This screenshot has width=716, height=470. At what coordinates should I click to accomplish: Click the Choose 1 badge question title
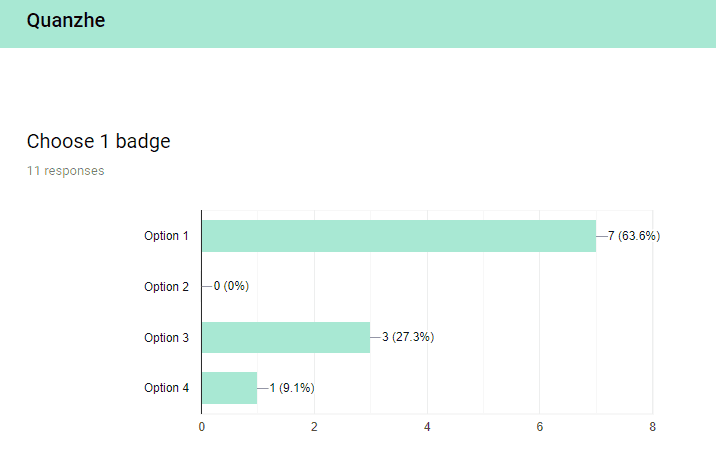pos(98,141)
